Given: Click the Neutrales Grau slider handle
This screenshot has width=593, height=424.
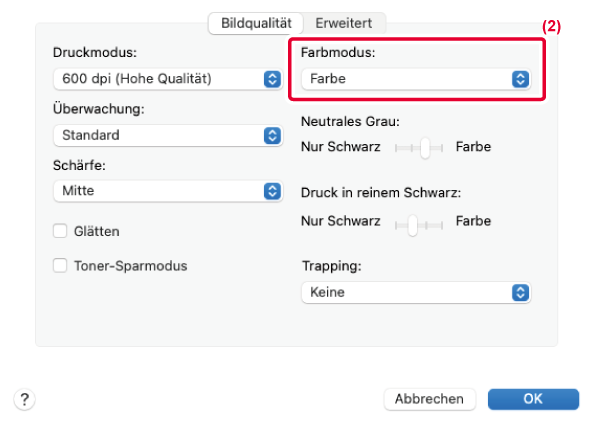Looking at the screenshot, I should pyautogui.click(x=425, y=148).
